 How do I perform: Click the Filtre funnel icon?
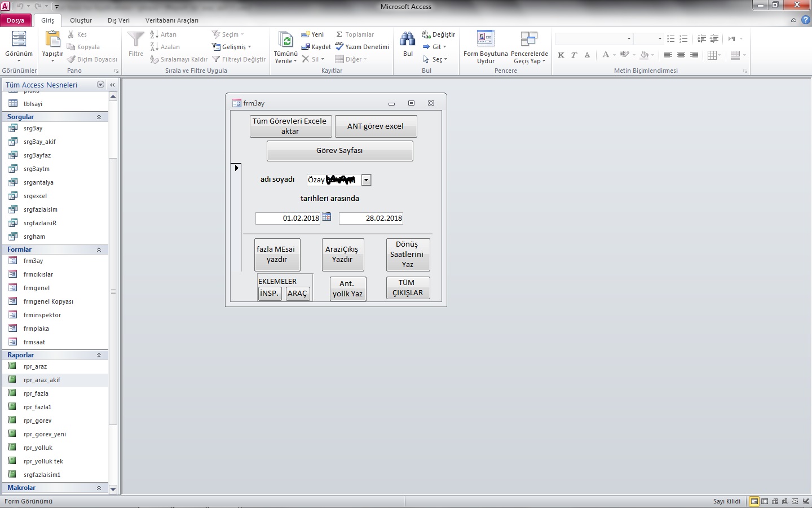click(136, 40)
